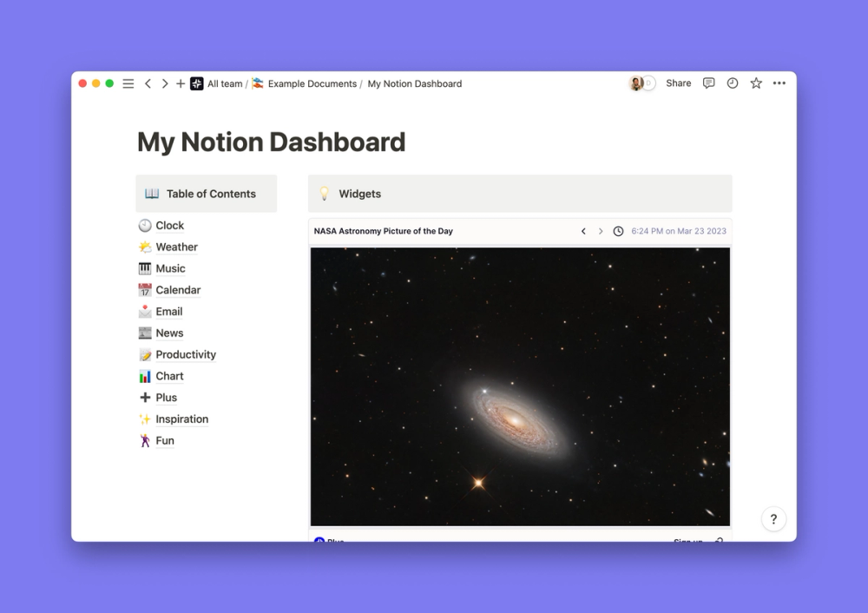Go back with the left arrow
Screen dimensions: 868x613
pyautogui.click(x=148, y=83)
